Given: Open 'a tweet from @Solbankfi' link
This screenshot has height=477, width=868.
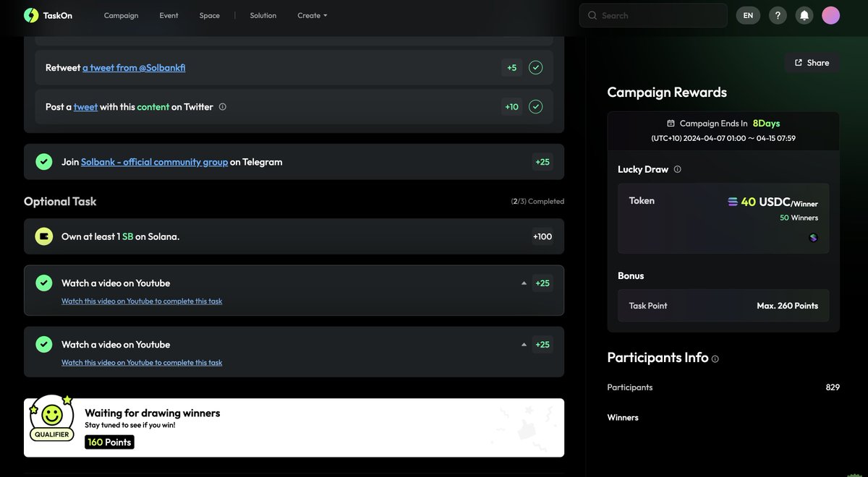Looking at the screenshot, I should 134,67.
